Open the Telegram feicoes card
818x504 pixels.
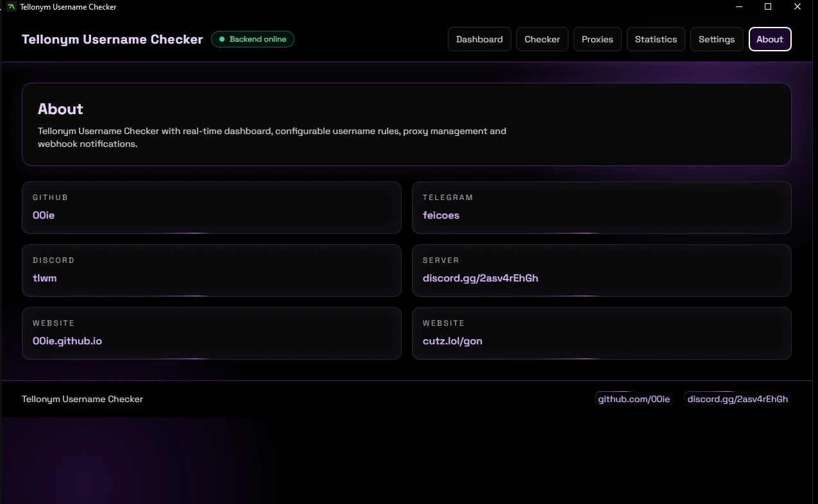point(601,207)
